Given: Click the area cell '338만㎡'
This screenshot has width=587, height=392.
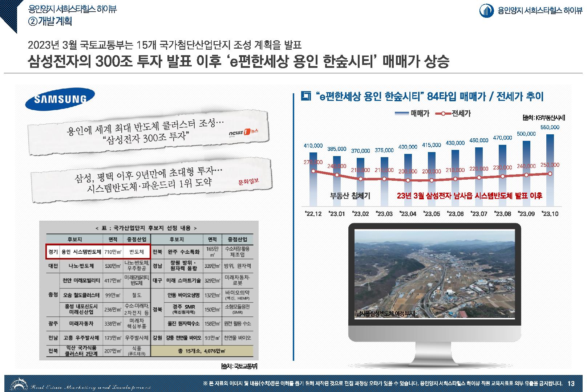Looking at the screenshot, I should [113, 323].
